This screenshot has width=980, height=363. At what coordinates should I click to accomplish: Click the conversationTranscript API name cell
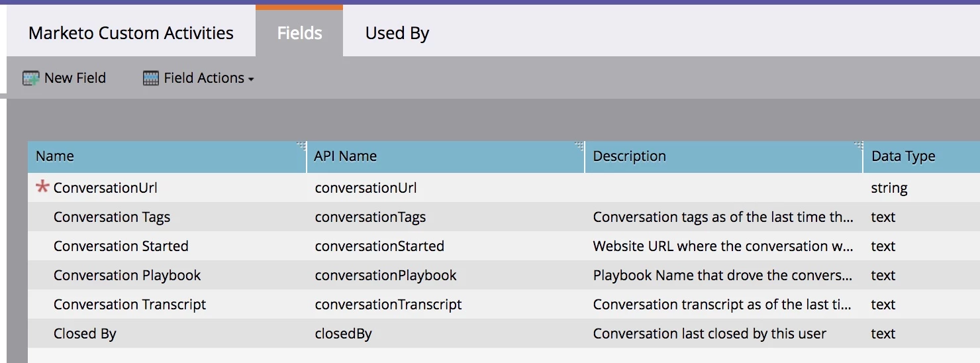click(388, 305)
